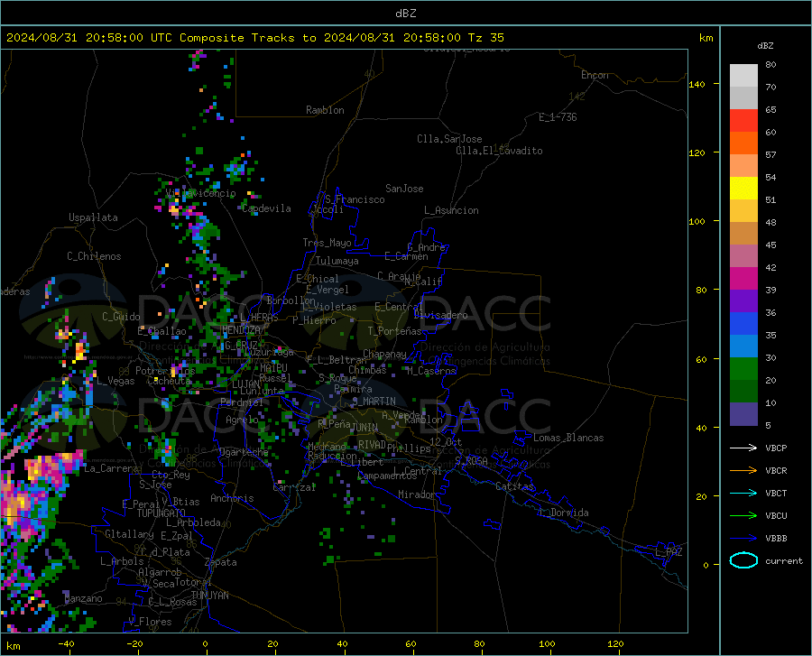
Task: Select the purple 36-39 dBZ color swatch
Action: [x=743, y=300]
